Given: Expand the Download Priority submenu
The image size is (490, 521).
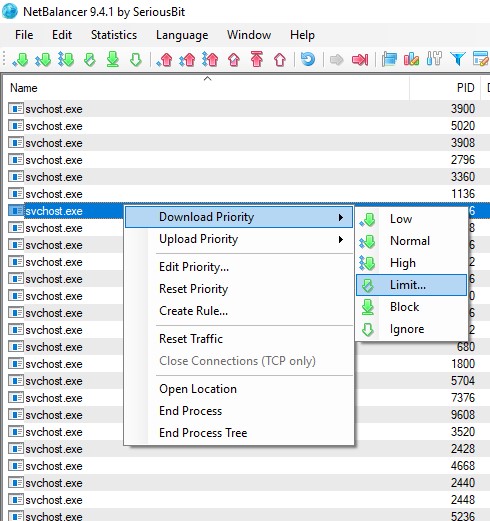Looking at the screenshot, I should [239, 217].
